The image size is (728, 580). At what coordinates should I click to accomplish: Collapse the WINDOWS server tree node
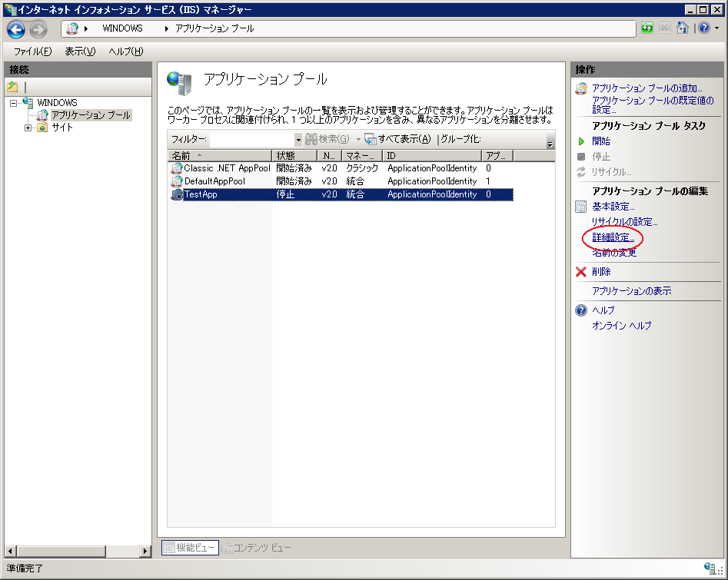click(x=14, y=103)
